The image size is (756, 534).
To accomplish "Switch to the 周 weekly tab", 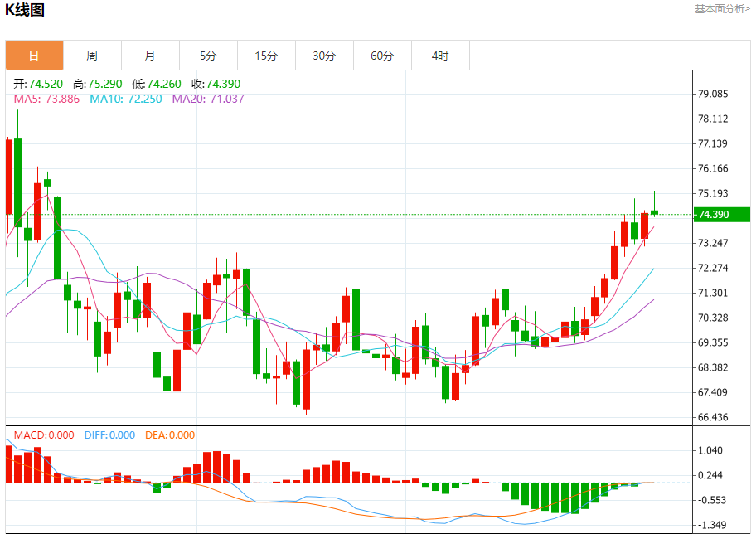I will pos(92,56).
